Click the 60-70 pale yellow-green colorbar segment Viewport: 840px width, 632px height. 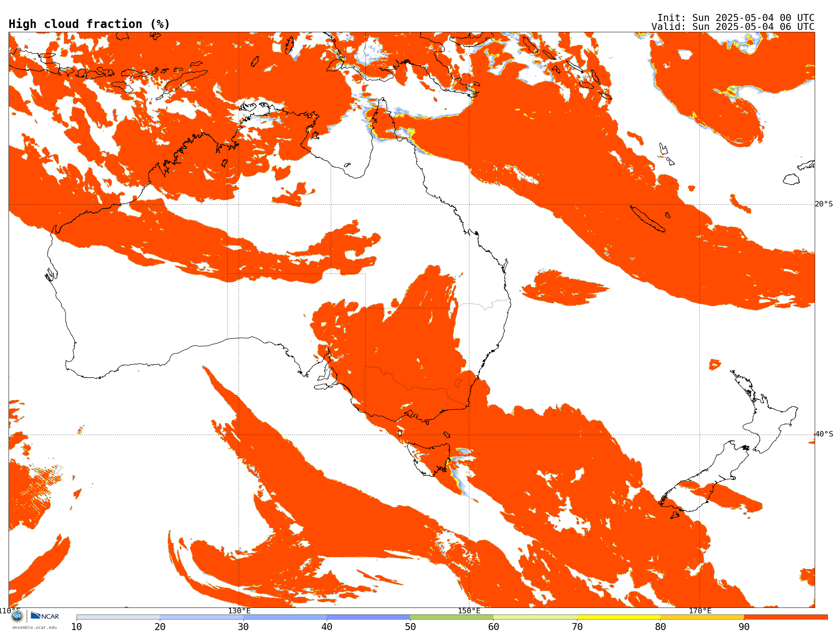(535, 617)
